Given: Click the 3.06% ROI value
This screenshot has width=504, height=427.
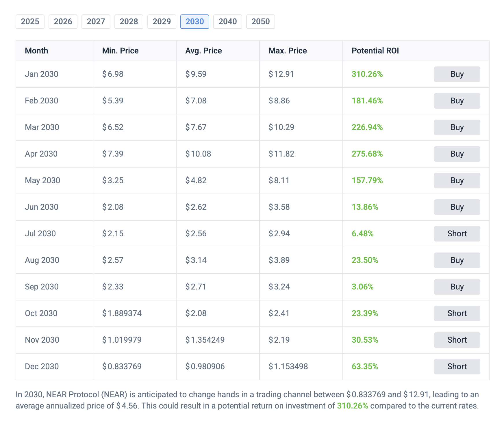Looking at the screenshot, I should [363, 287].
